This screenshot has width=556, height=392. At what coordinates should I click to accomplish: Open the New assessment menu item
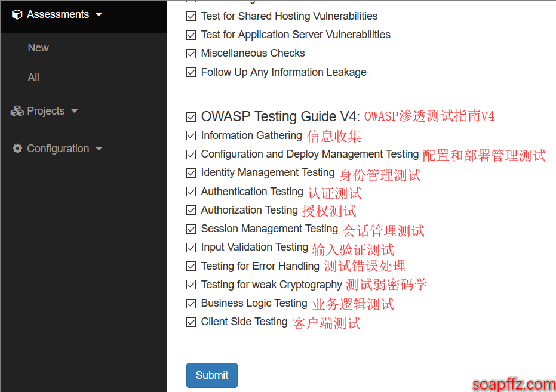[x=38, y=48]
